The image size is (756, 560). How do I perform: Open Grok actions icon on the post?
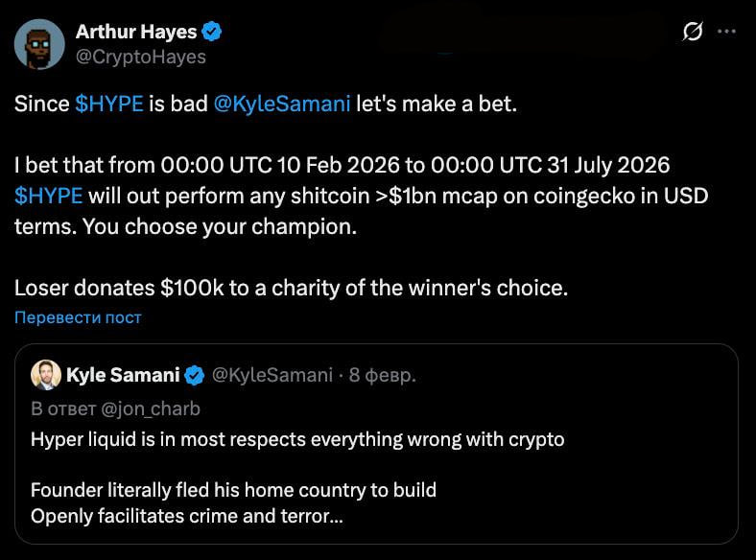[692, 32]
